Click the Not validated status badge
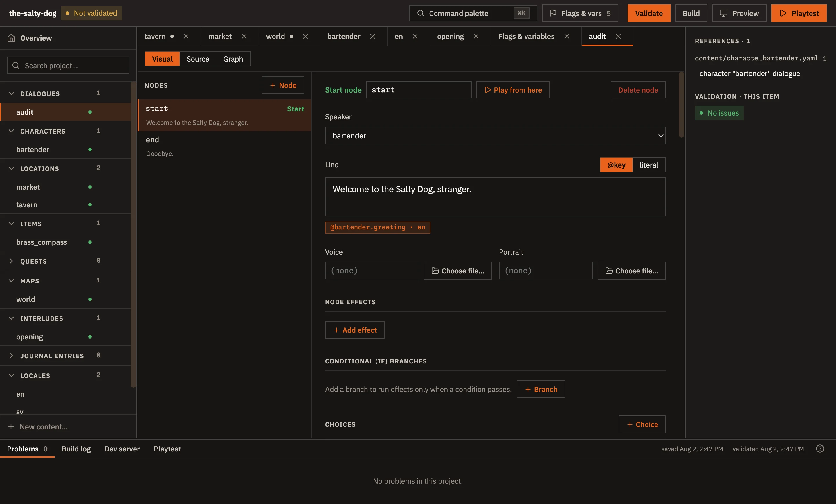Image resolution: width=836 pixels, height=504 pixels. pyautogui.click(x=91, y=13)
